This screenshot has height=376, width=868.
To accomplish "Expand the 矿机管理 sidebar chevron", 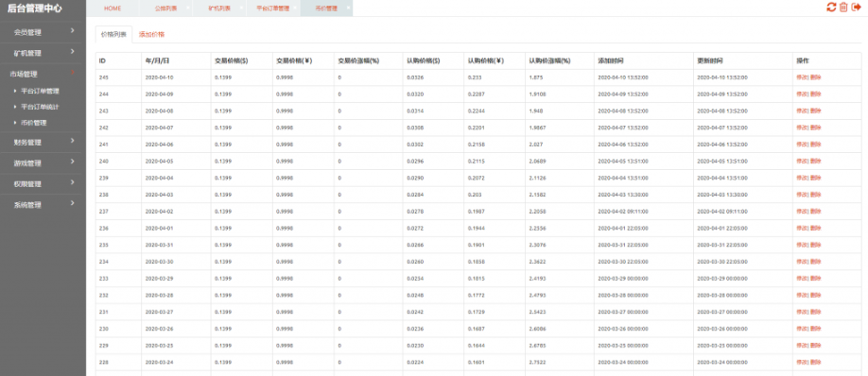I will pyautogui.click(x=73, y=52).
